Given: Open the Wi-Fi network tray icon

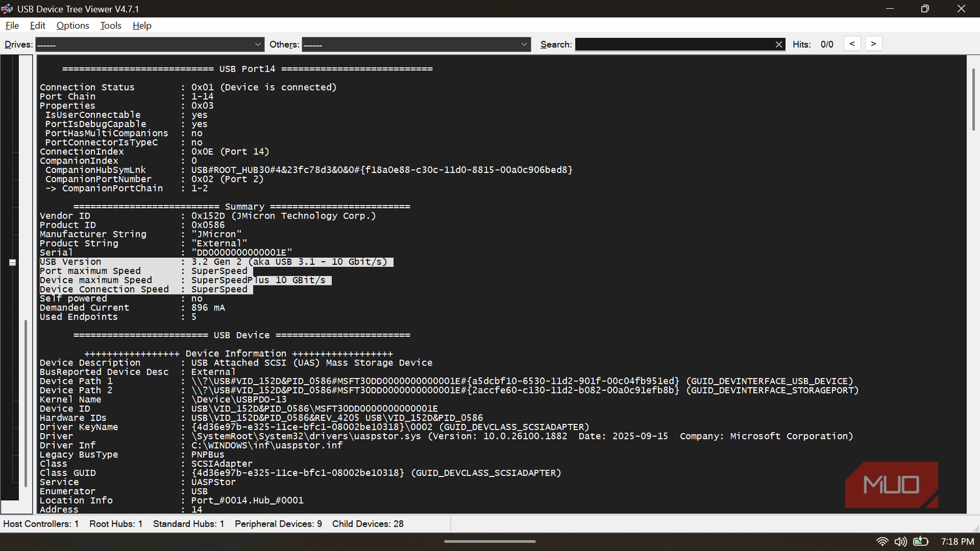Looking at the screenshot, I should tap(882, 541).
